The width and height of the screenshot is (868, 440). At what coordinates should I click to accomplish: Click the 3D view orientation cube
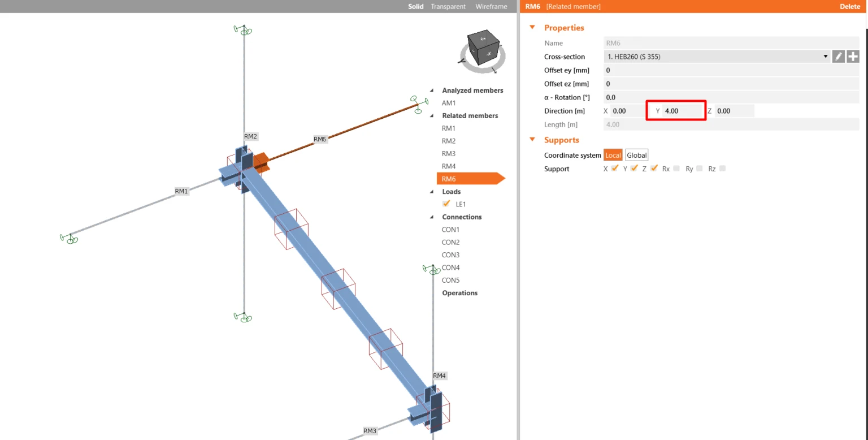pyautogui.click(x=483, y=49)
